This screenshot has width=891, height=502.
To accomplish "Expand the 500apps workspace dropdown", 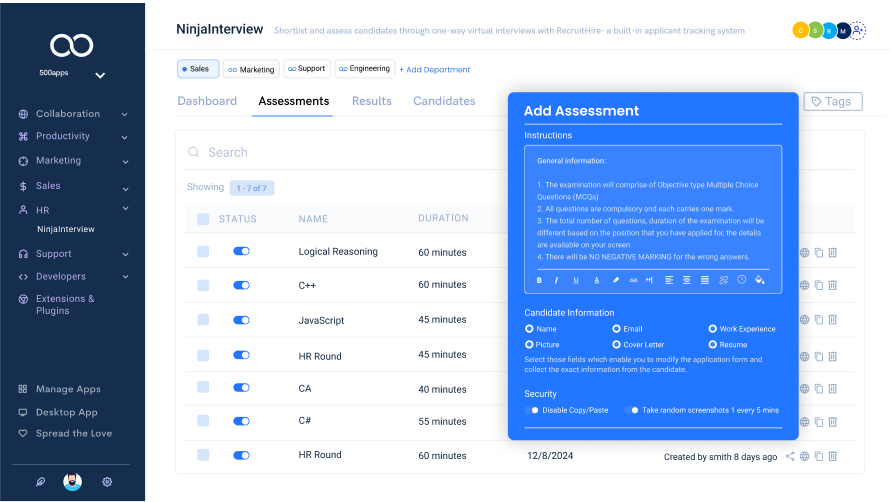I will [x=100, y=75].
